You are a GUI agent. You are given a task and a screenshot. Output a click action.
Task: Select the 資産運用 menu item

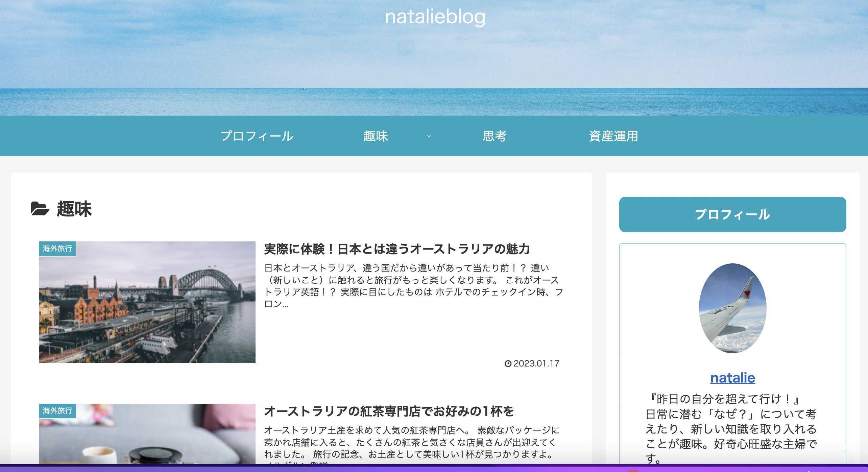click(x=613, y=136)
